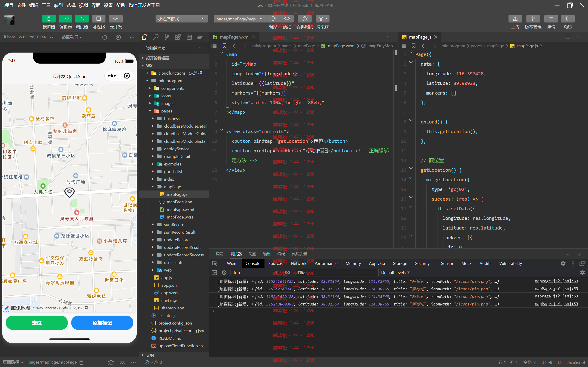Open the Docker whale icon in the sidebar
The image size is (588, 367).
(x=200, y=37)
